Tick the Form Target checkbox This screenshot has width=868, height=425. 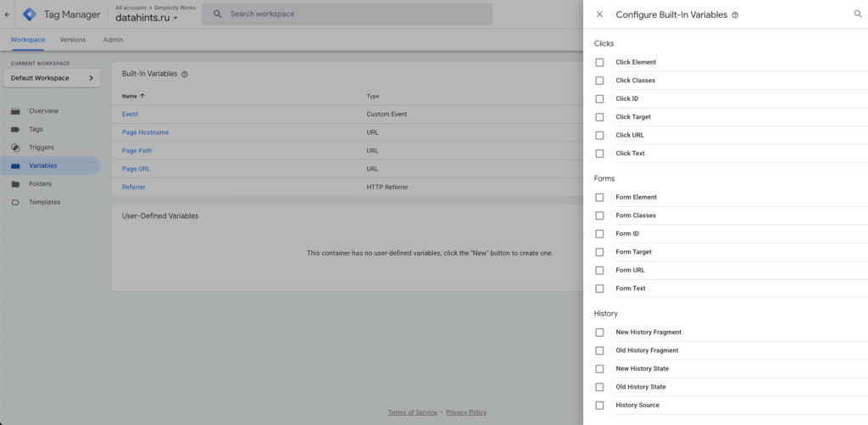pos(599,252)
